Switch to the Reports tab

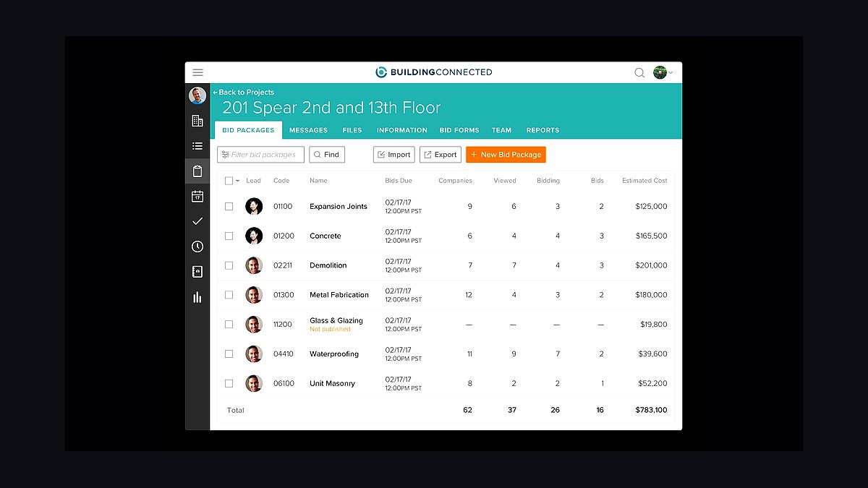[x=542, y=130]
